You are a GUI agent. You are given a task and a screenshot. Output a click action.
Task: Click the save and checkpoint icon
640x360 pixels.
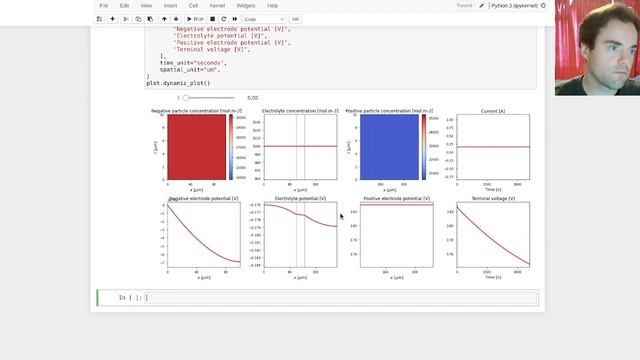click(99, 19)
